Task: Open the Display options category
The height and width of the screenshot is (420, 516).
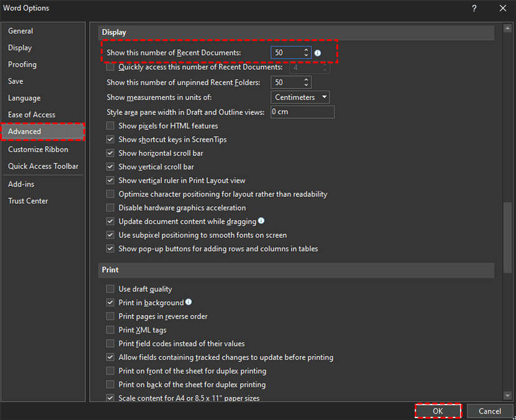Action: [x=43, y=48]
